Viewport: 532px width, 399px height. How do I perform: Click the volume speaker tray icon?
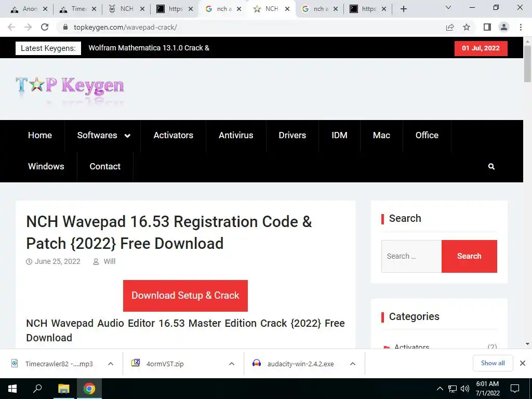(465, 389)
